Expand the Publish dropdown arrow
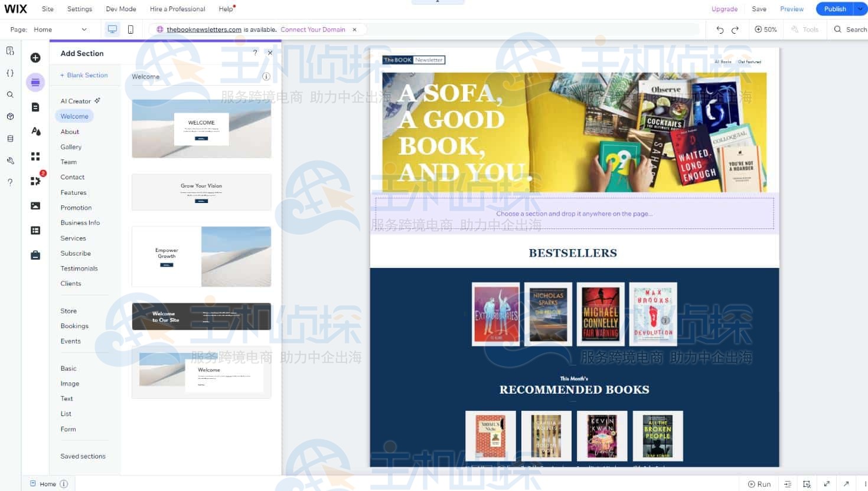The image size is (868, 491). coord(860,9)
